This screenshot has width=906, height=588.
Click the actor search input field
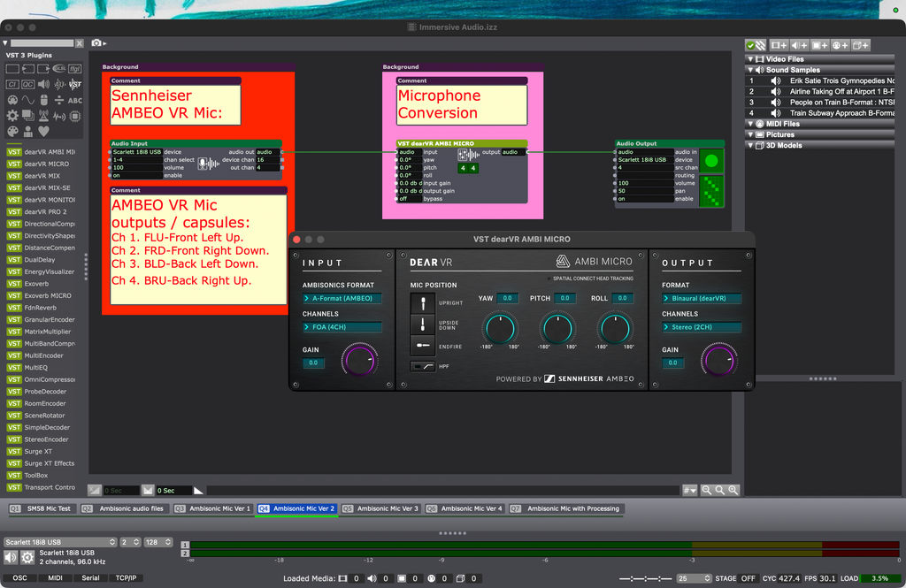tap(42, 43)
